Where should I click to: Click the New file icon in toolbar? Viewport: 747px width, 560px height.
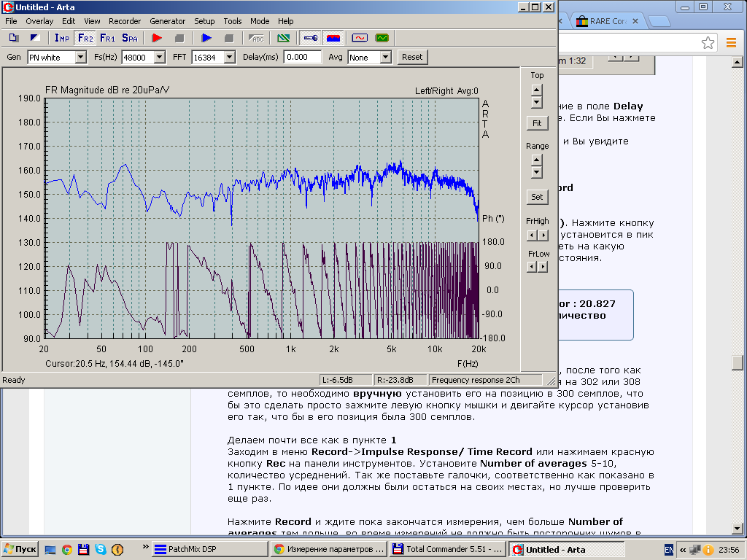point(14,37)
